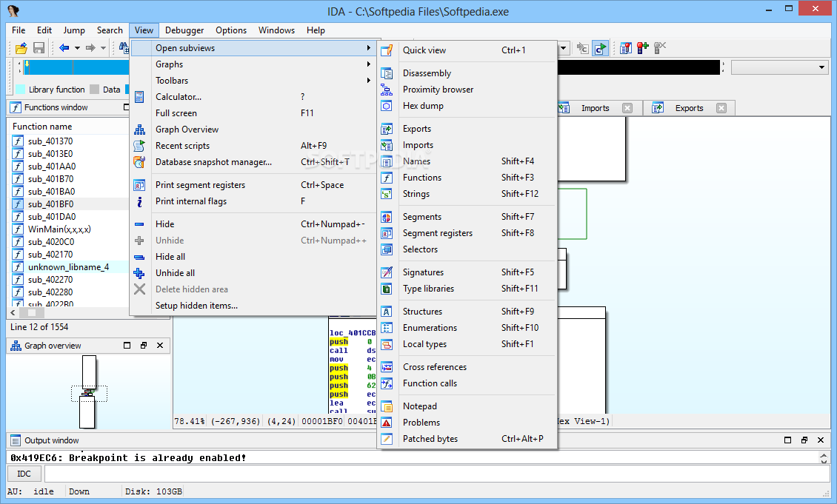Open the Jump back history dropdown arrow
Screen dimensions: 837x504
(77, 48)
